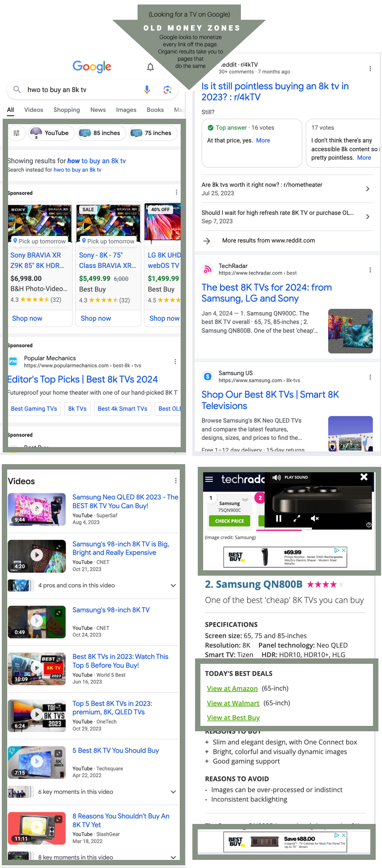Select the All search tab
The image size is (382, 868).
point(10,110)
